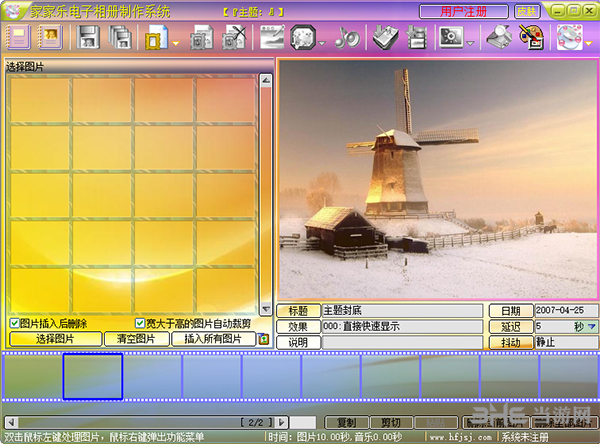Screen dimensions: 600x444
Task: Open the delay seconds dropdown arrow
Action: (x=592, y=326)
